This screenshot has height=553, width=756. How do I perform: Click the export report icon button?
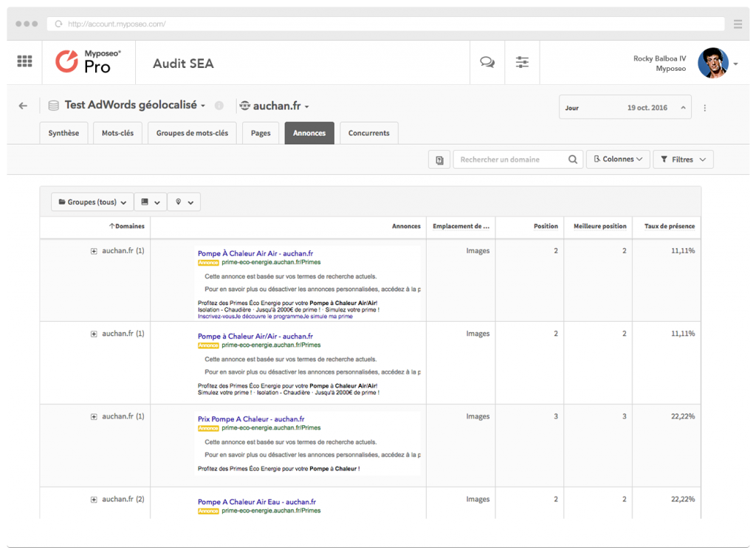coord(439,159)
